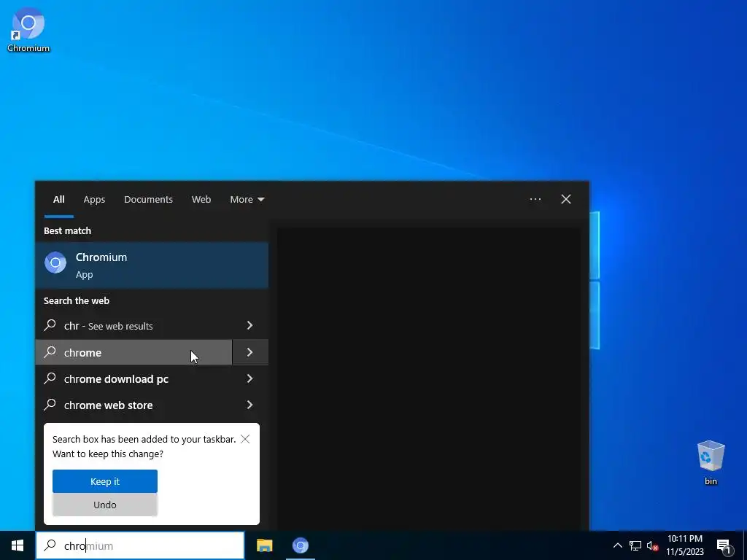
Task: Select 'chrome download pc' suggestion
Action: [134, 379]
